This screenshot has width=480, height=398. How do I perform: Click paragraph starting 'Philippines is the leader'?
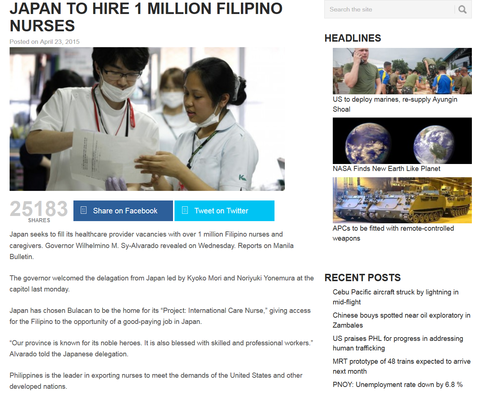(x=156, y=381)
